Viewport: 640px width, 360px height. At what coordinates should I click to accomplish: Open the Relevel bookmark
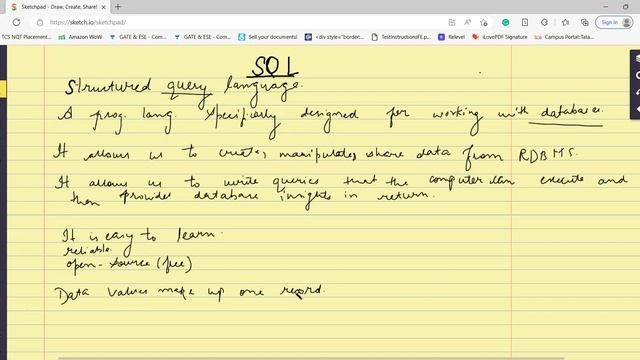[x=451, y=37]
